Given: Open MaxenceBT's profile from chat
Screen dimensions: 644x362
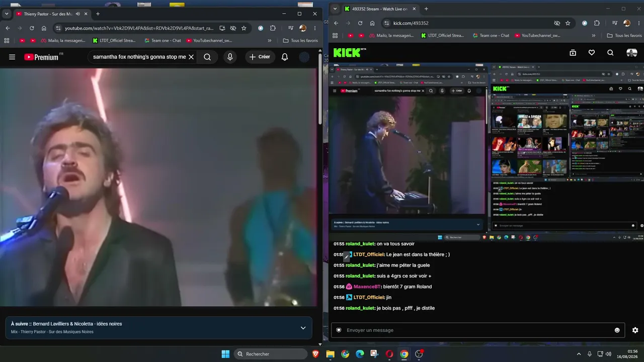Looking at the screenshot, I should click(367, 287).
